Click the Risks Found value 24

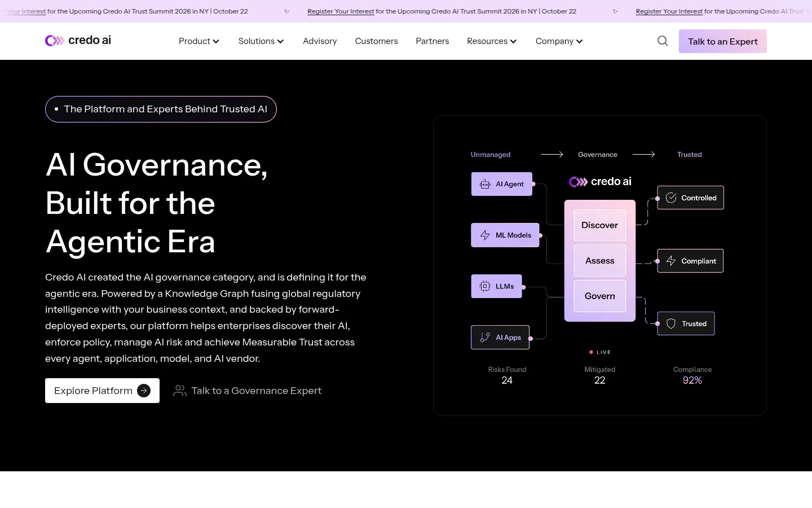tap(507, 380)
